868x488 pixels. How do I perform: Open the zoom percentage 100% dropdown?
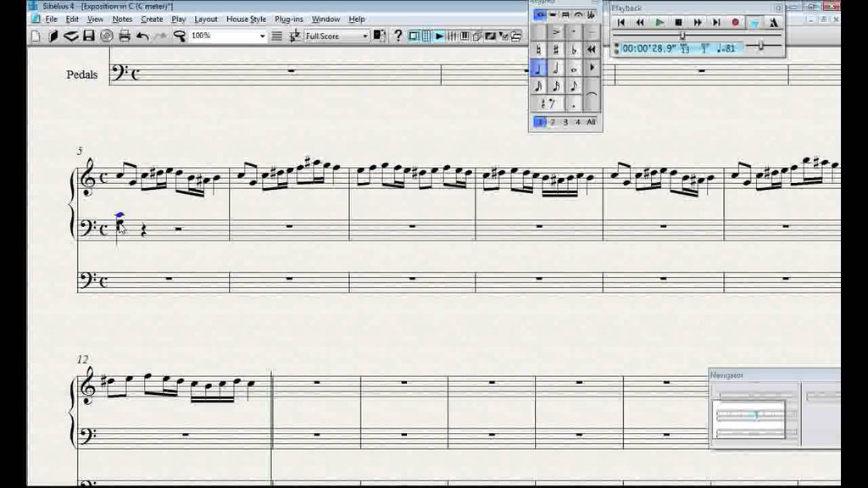click(x=263, y=36)
